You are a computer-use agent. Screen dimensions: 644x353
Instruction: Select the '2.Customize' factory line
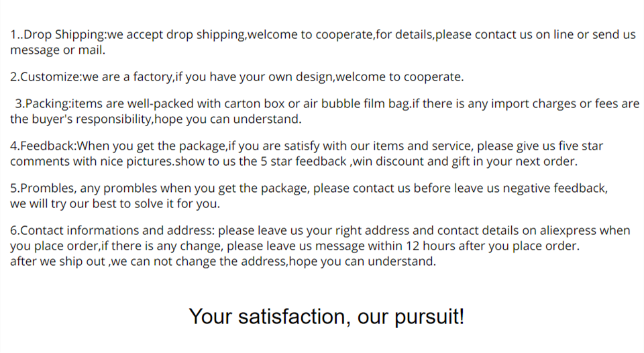tap(237, 77)
